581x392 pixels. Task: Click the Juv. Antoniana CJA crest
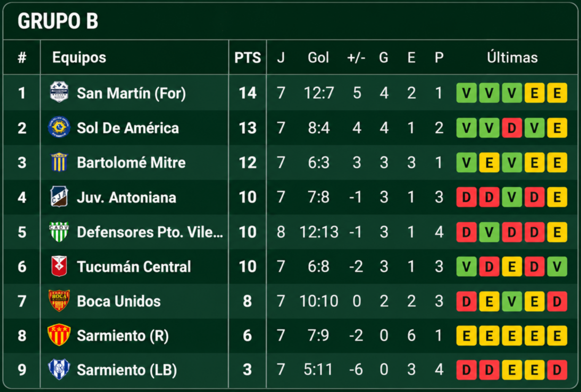click(x=59, y=197)
